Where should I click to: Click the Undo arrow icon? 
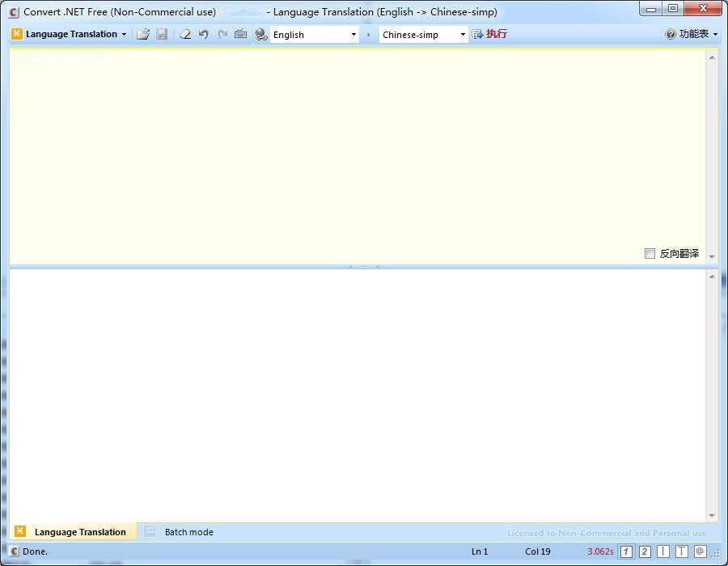203,34
